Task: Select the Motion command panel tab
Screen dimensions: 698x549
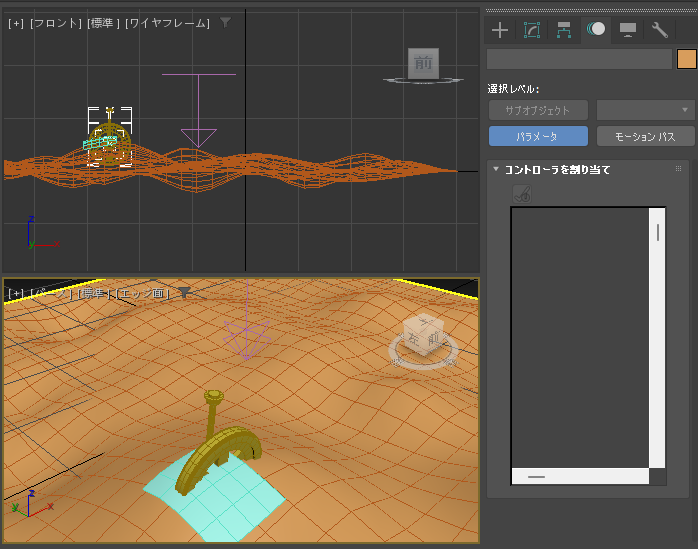Action: (x=596, y=29)
